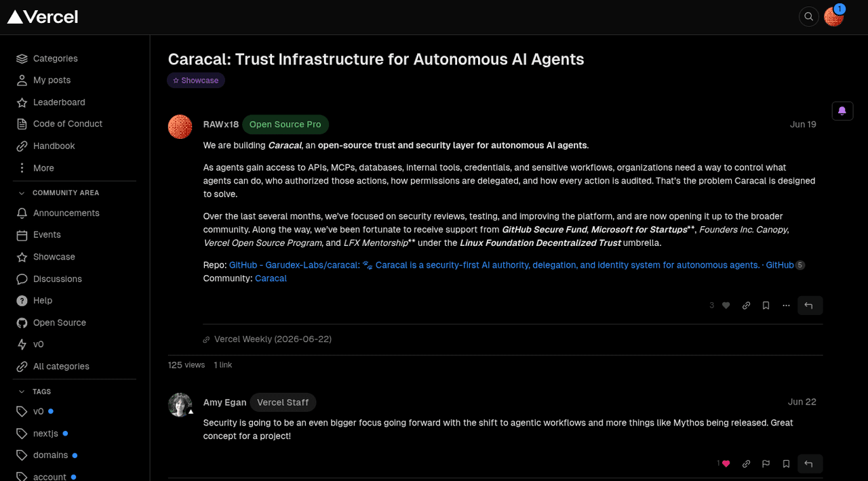The image size is (868, 481).
Task: Click the Showcase category badge under the title
Action: 196,81
